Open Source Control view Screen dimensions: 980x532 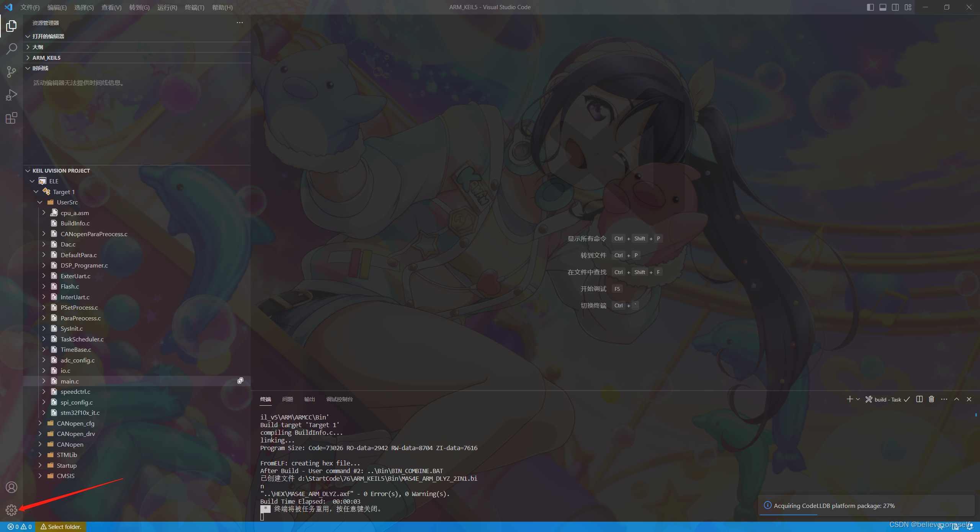pos(11,72)
